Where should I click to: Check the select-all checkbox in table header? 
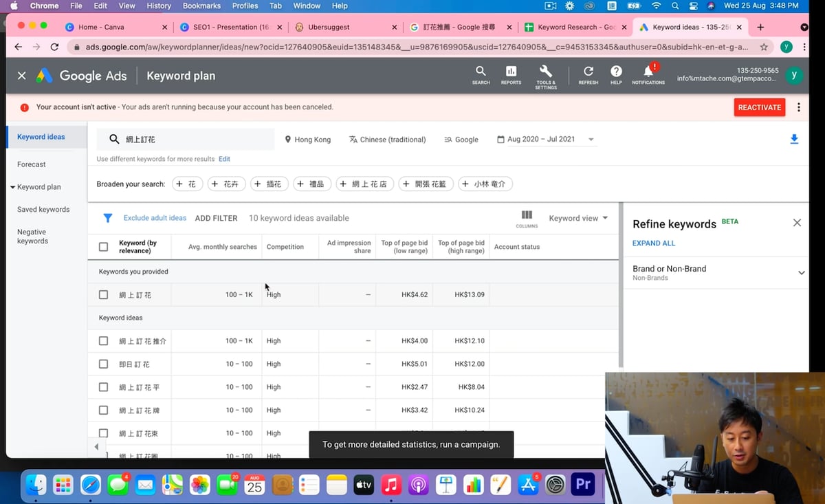(x=103, y=247)
